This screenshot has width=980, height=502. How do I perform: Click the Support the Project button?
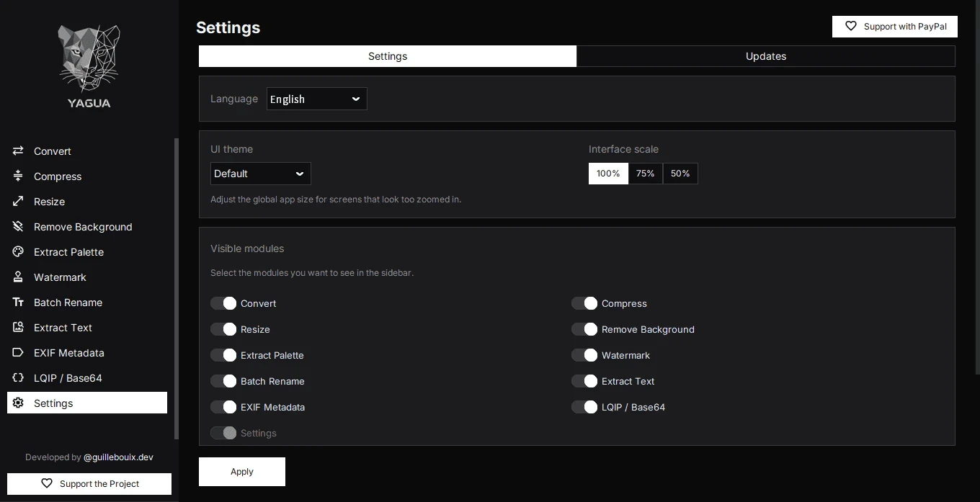[89, 484]
